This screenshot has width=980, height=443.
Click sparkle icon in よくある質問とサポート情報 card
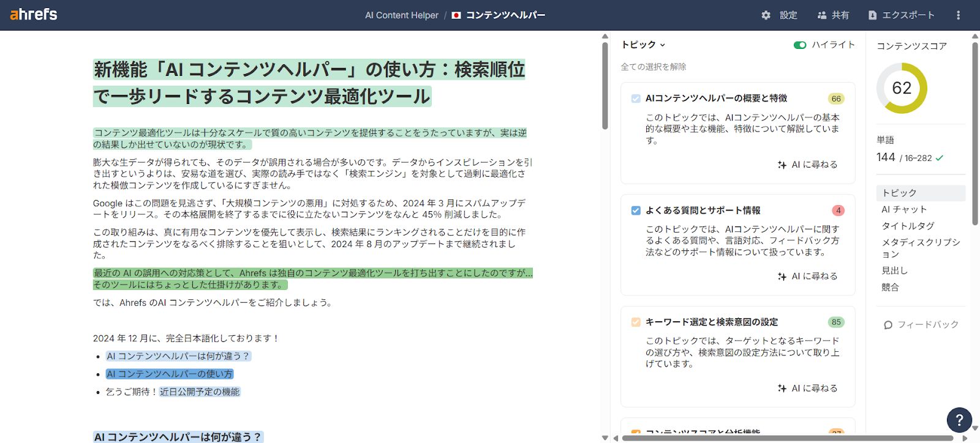[782, 277]
